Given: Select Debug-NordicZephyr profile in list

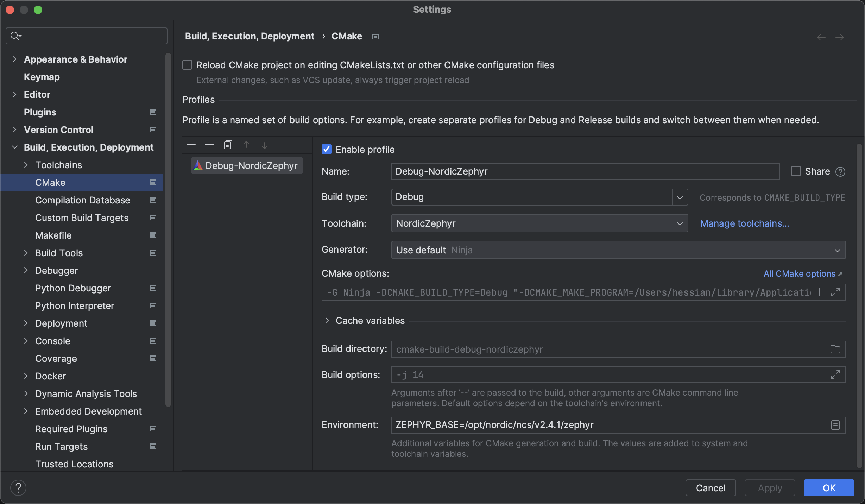Looking at the screenshot, I should coord(247,165).
